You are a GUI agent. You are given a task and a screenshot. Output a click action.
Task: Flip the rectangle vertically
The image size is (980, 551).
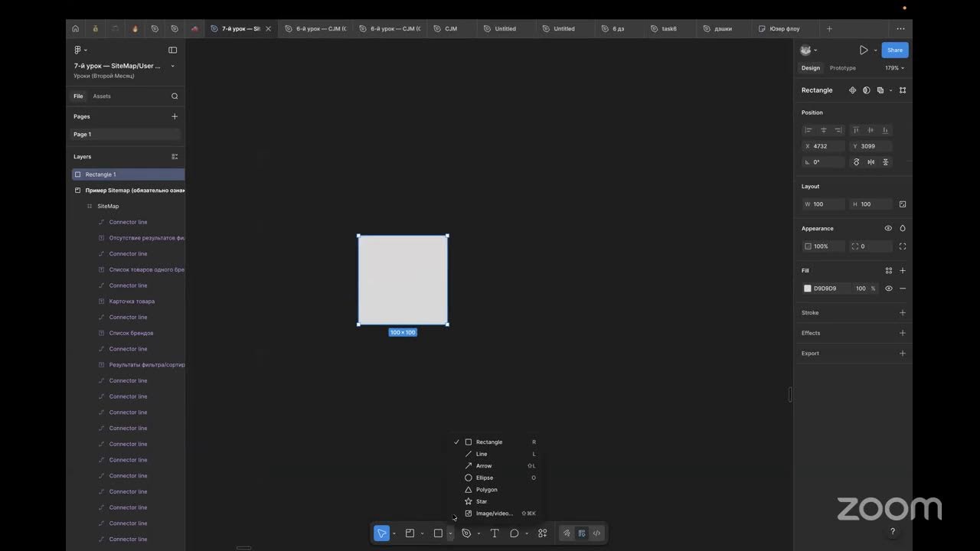coord(886,161)
